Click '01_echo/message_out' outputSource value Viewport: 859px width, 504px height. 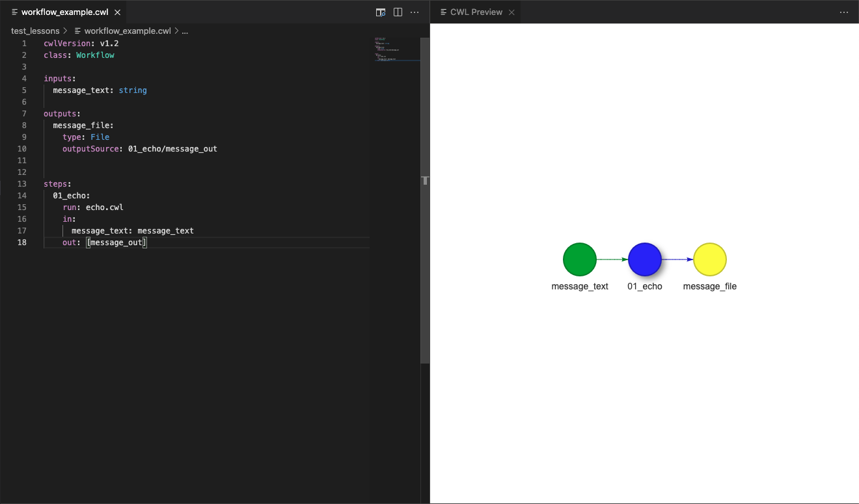(172, 149)
